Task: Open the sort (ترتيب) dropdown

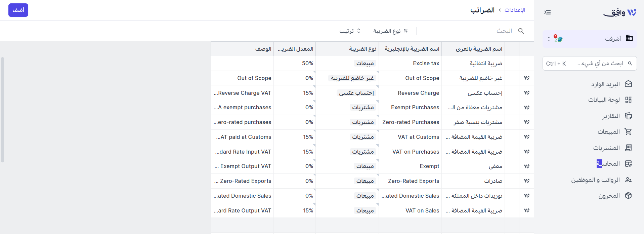Action: [350, 31]
